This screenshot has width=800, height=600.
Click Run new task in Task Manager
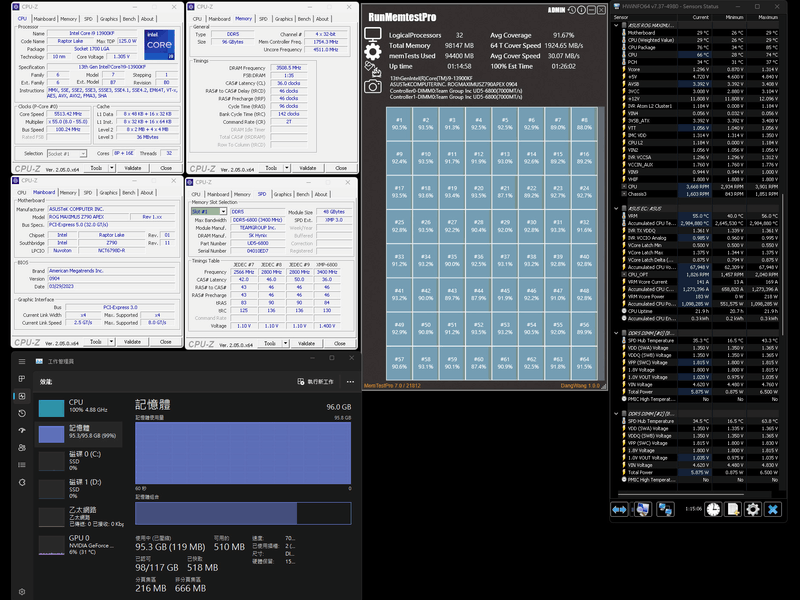point(315,382)
